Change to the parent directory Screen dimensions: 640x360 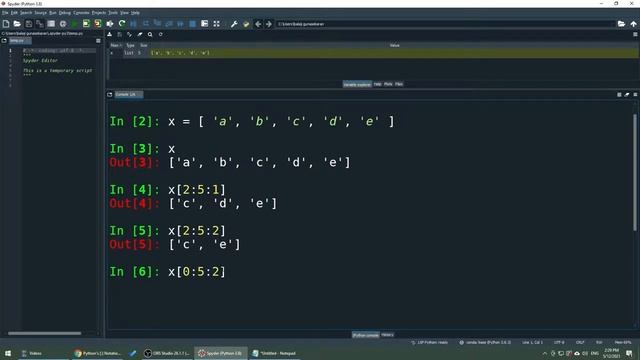pos(633,24)
